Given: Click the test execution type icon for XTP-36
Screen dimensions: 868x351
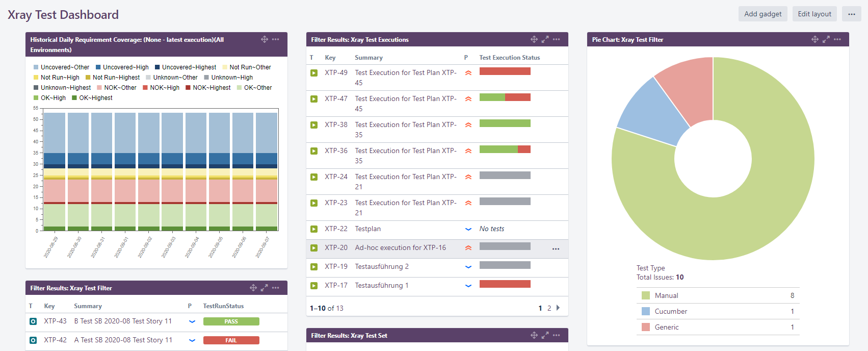Looking at the screenshot, I should pyautogui.click(x=314, y=151).
